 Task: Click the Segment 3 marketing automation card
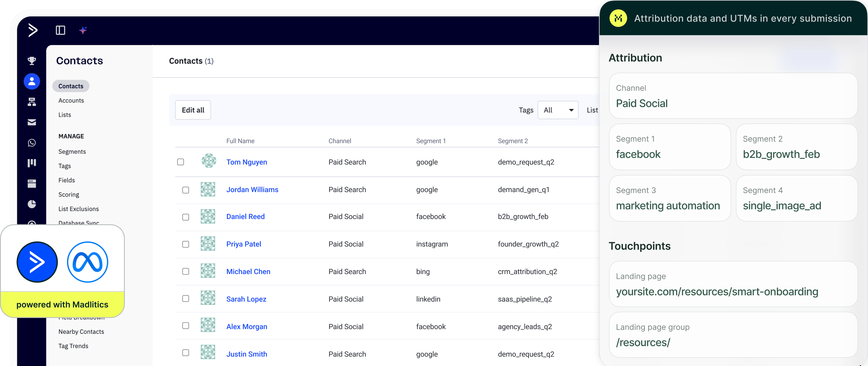pos(670,198)
